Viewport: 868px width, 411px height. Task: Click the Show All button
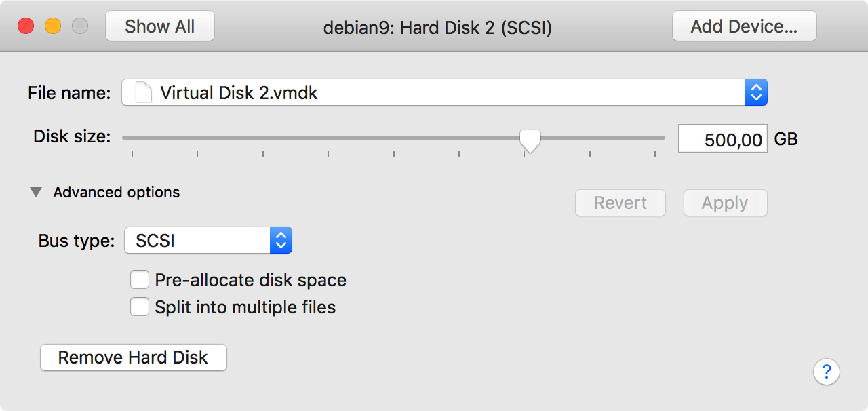click(x=160, y=26)
